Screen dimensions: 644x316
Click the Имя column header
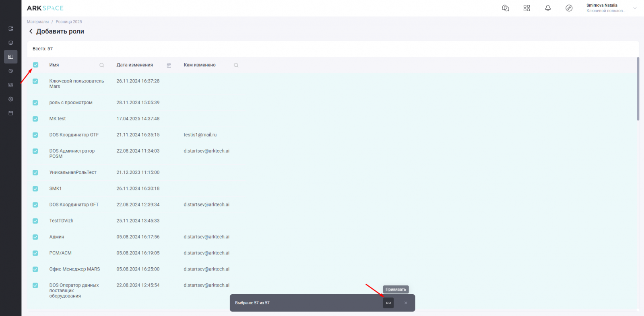pos(54,65)
